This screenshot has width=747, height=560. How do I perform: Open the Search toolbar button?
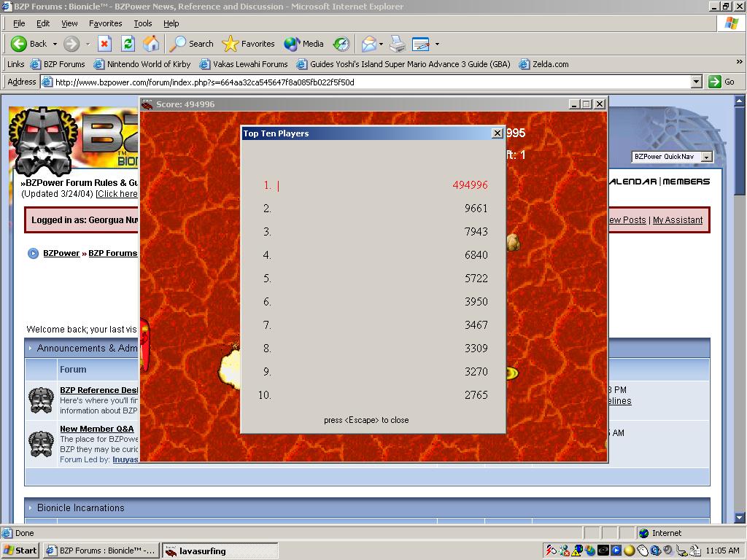coord(192,44)
